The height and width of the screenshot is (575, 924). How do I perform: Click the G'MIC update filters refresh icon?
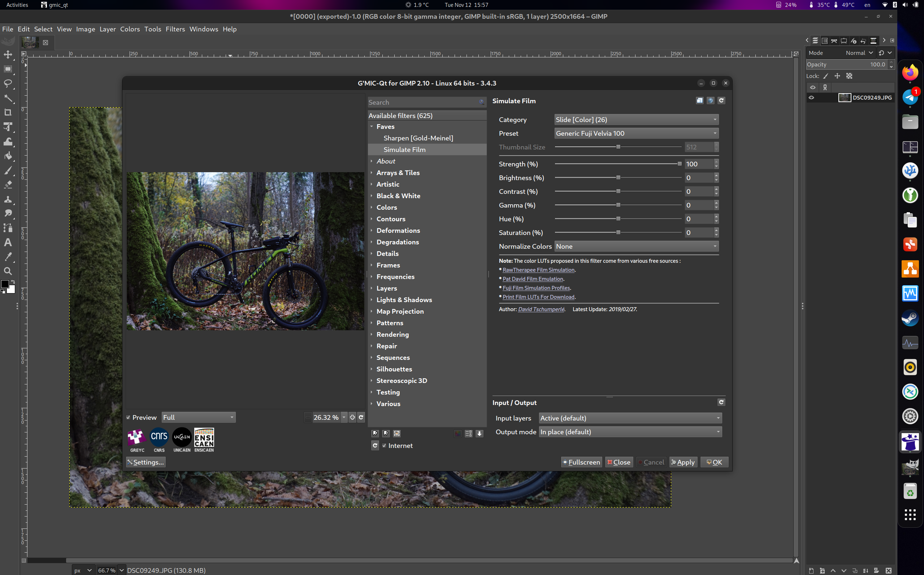click(x=375, y=445)
